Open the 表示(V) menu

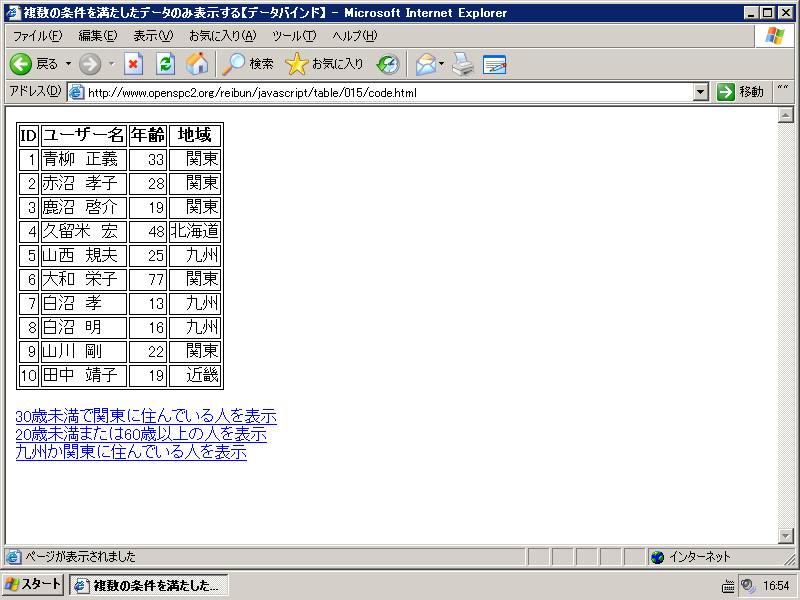coord(154,36)
